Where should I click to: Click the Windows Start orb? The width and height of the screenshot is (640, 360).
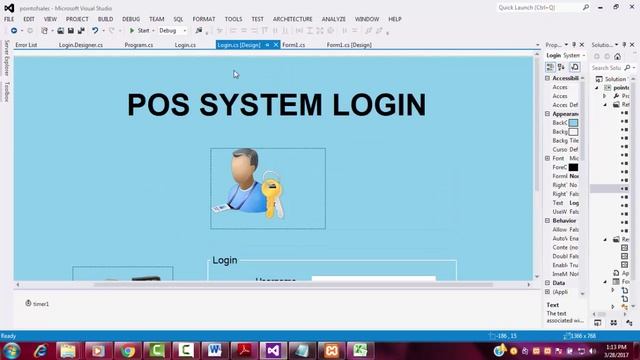pyautogui.click(x=11, y=351)
